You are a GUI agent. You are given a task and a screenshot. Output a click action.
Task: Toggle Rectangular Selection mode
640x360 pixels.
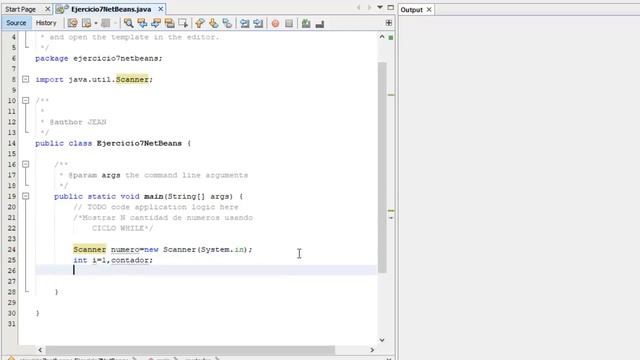coord(183,23)
